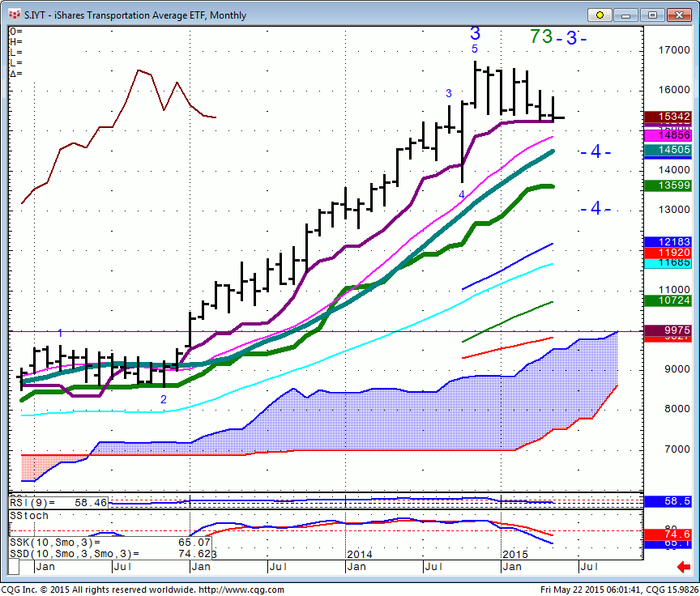Screen dimensions: 700x596
Task: Click the blue -3- annotation at top
Action: (x=572, y=38)
